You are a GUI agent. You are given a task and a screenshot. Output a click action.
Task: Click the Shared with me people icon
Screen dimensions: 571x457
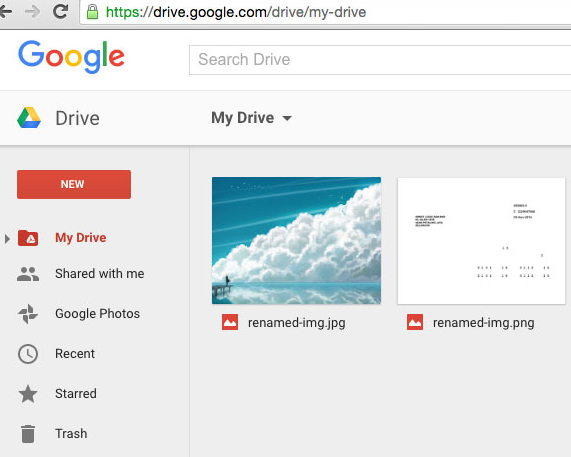click(28, 274)
